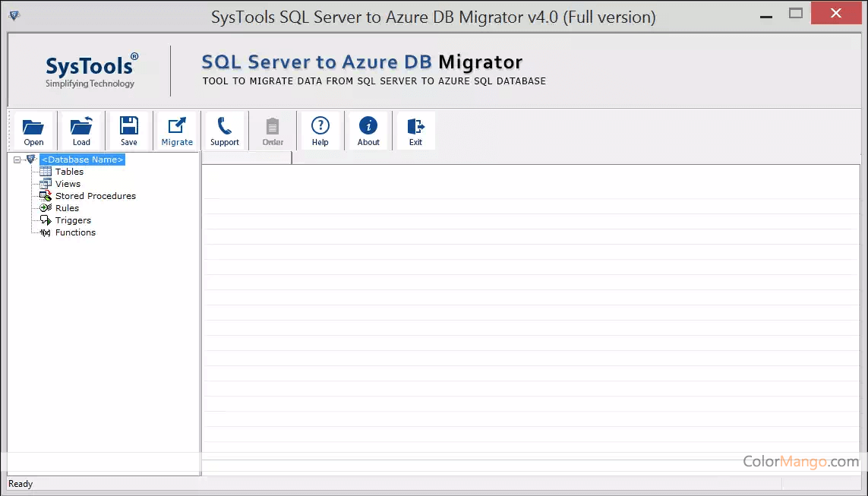
Task: Click the Stored Procedures icon
Action: pos(46,196)
